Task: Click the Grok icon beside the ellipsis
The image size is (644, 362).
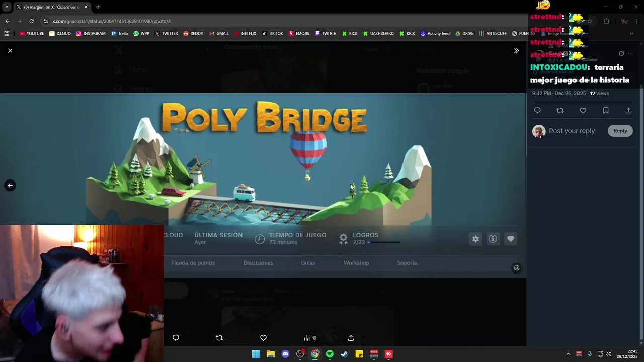Action: click(x=621, y=53)
